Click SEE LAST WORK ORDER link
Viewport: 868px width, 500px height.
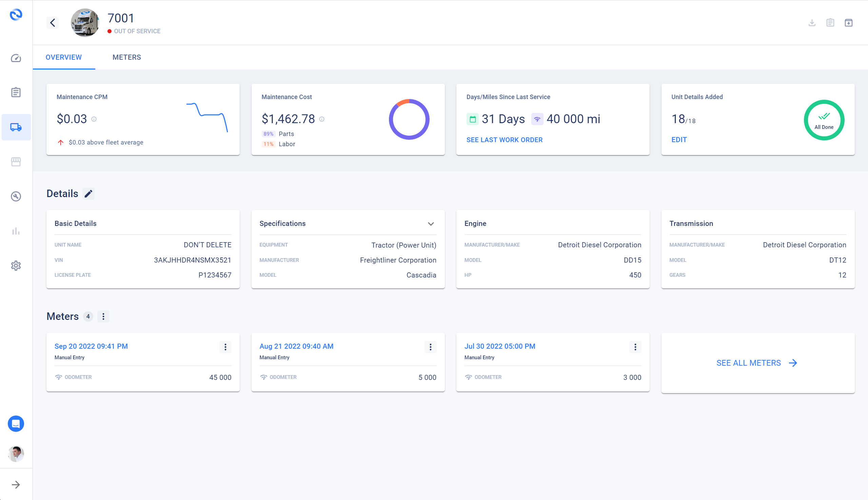click(504, 140)
